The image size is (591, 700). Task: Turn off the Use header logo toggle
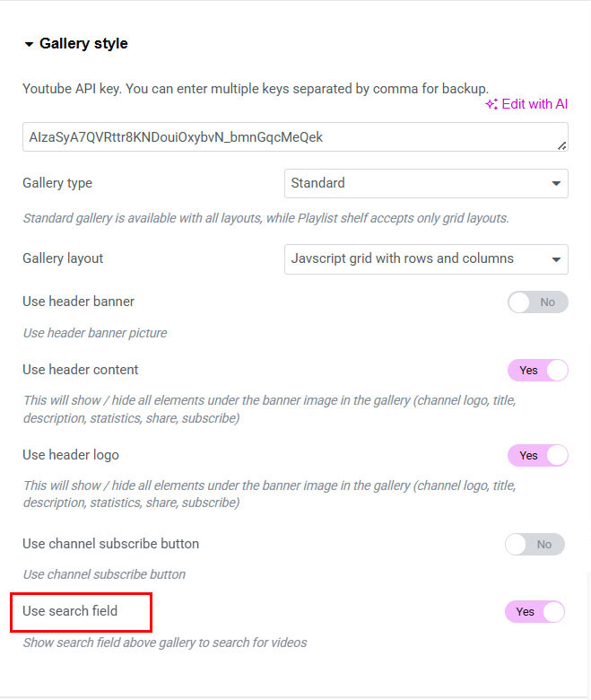coord(537,455)
